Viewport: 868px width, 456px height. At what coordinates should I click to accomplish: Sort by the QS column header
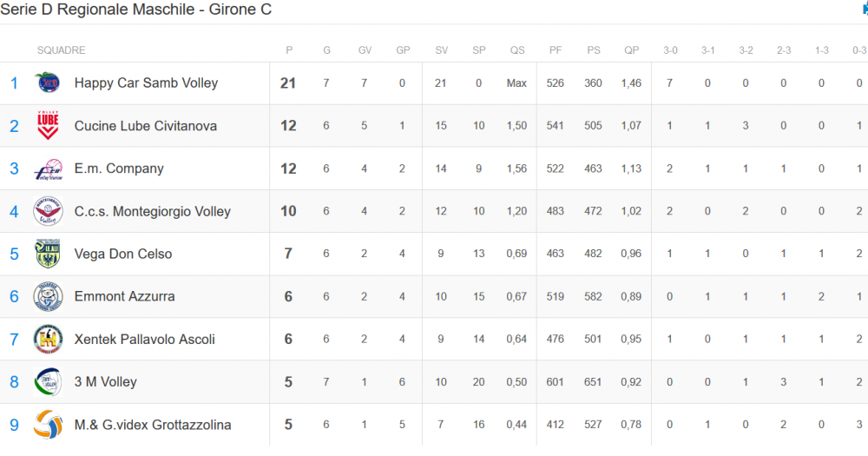click(x=517, y=50)
